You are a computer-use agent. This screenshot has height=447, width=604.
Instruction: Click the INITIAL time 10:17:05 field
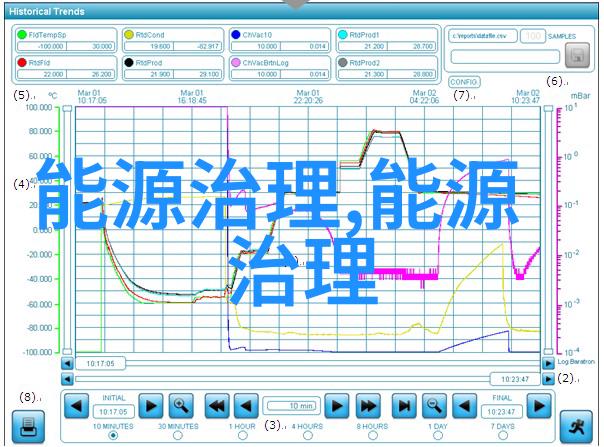click(113, 412)
